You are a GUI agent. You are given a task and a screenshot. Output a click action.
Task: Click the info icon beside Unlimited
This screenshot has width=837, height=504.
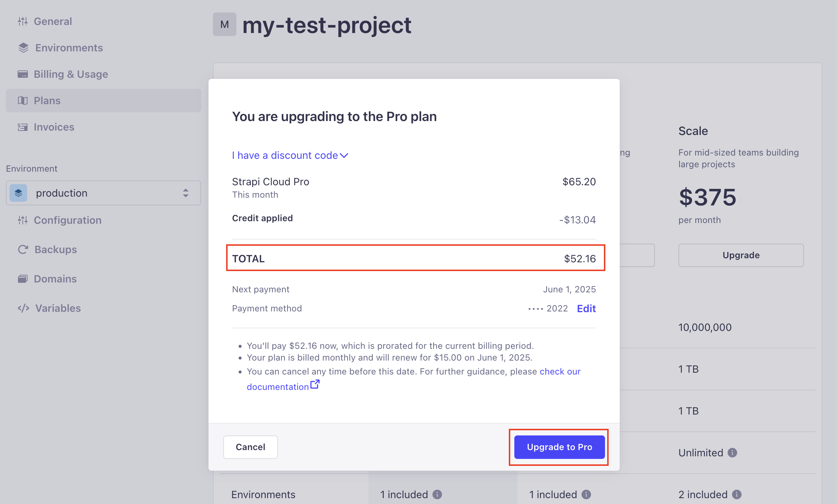point(732,453)
